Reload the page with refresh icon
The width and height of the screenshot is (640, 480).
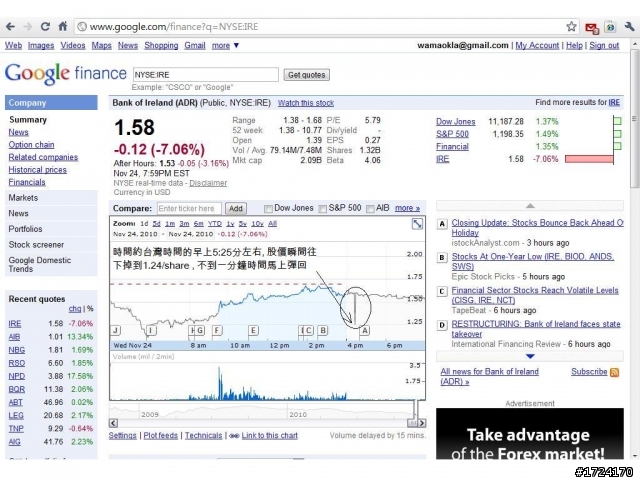tap(45, 27)
